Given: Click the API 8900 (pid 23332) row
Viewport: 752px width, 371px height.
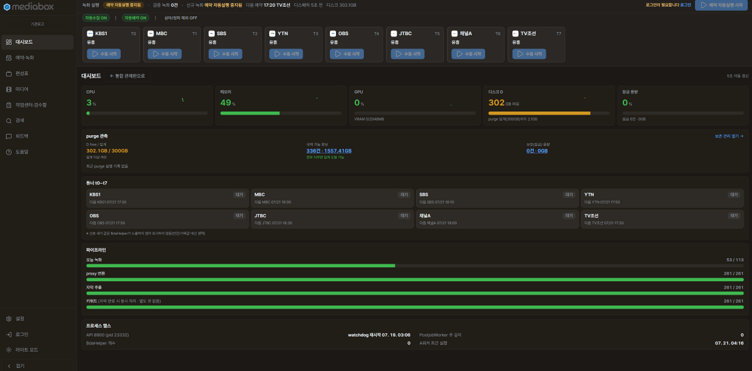Looking at the screenshot, I should coord(248,335).
